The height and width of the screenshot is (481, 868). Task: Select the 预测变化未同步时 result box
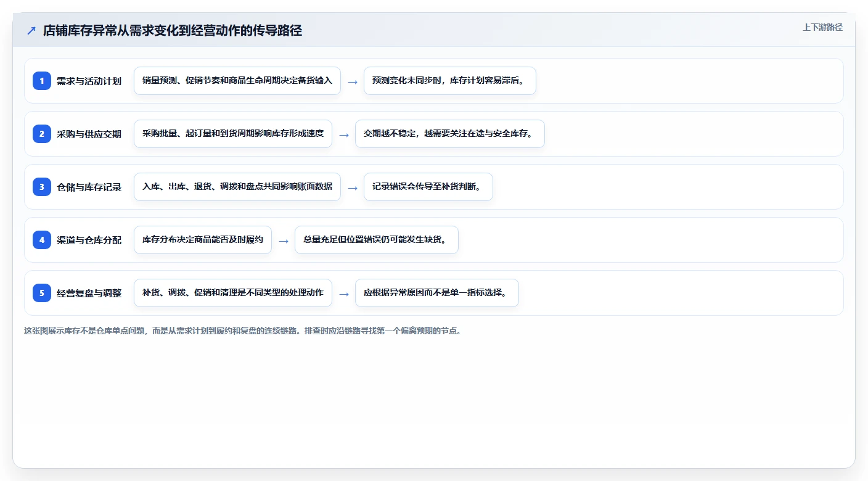450,81
